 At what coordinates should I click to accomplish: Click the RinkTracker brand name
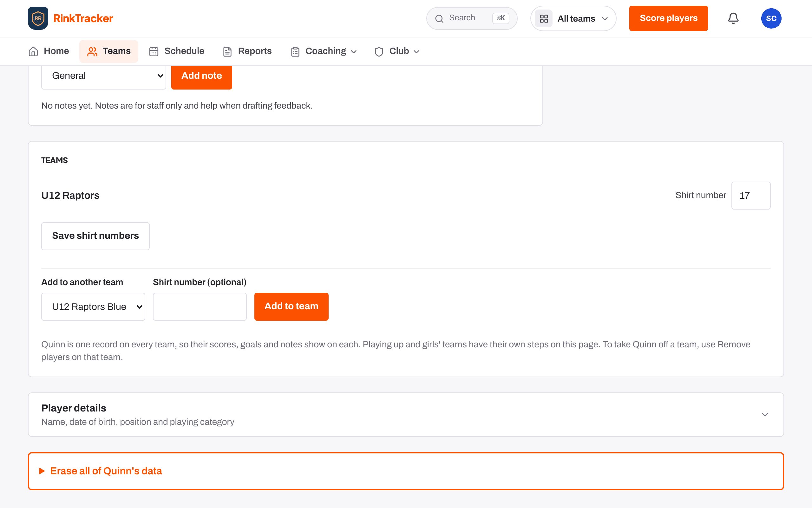tap(83, 18)
